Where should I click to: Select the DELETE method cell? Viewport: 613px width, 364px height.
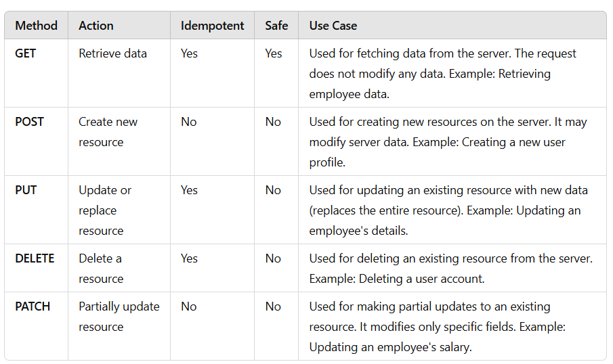[x=35, y=258]
